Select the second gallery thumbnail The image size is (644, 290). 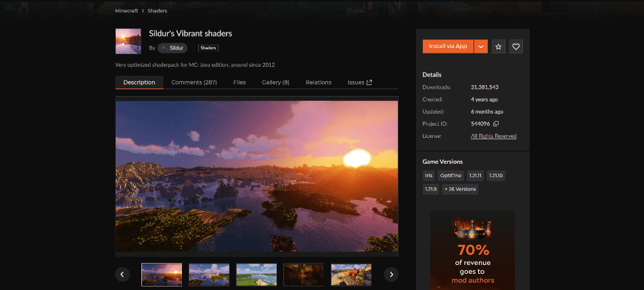pyautogui.click(x=209, y=274)
